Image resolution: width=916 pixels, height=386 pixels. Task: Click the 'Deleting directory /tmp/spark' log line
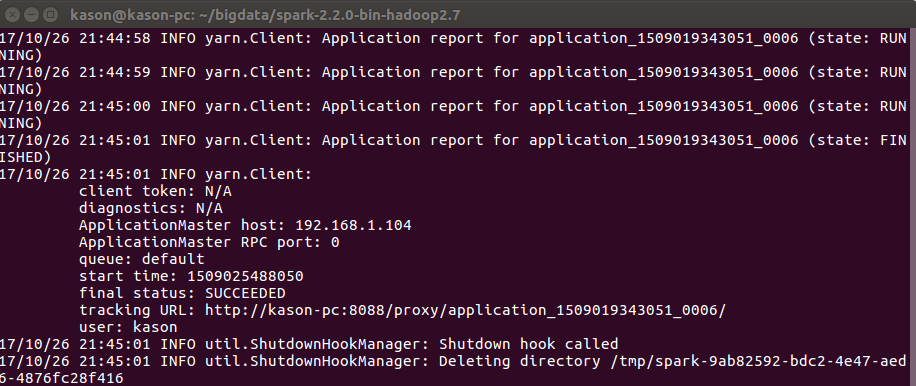453,361
